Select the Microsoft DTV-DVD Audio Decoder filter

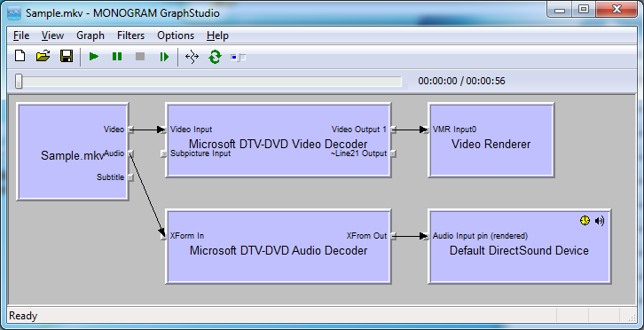[x=278, y=247]
